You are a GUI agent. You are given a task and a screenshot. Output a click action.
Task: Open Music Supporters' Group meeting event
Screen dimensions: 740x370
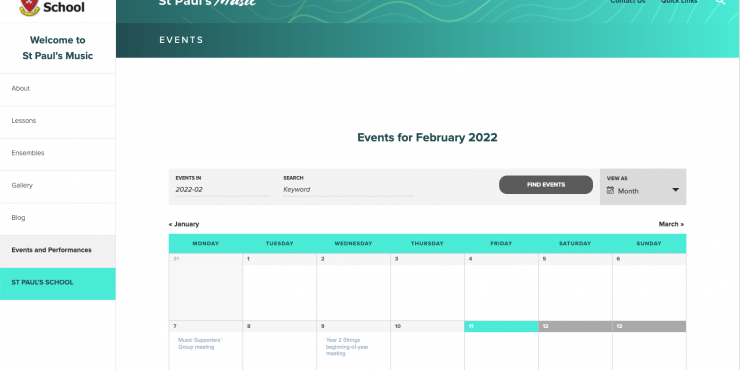[x=200, y=343]
